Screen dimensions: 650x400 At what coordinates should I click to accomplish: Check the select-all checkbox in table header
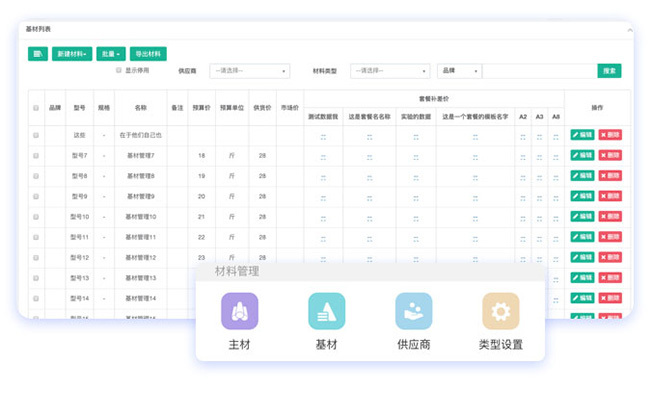coord(36,107)
